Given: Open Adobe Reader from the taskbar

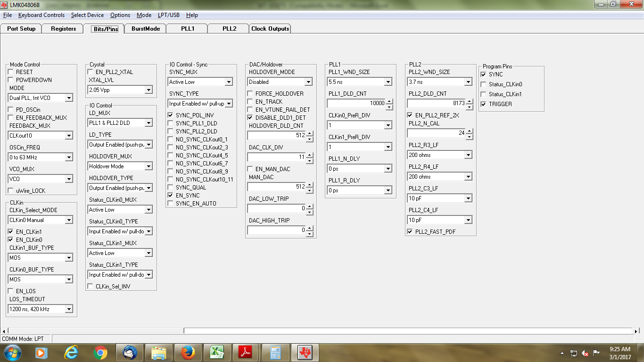Looking at the screenshot, I should click(x=246, y=352).
